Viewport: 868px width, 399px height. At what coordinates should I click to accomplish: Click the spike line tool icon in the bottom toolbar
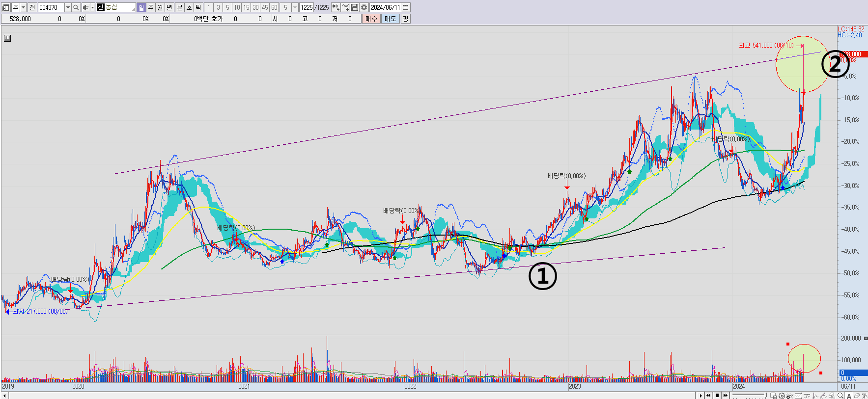[815, 395]
